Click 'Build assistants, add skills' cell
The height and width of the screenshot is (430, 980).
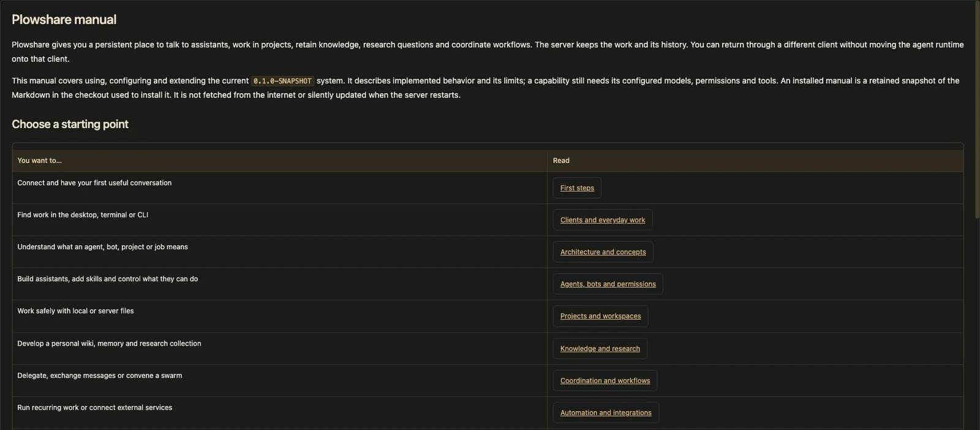[279, 284]
